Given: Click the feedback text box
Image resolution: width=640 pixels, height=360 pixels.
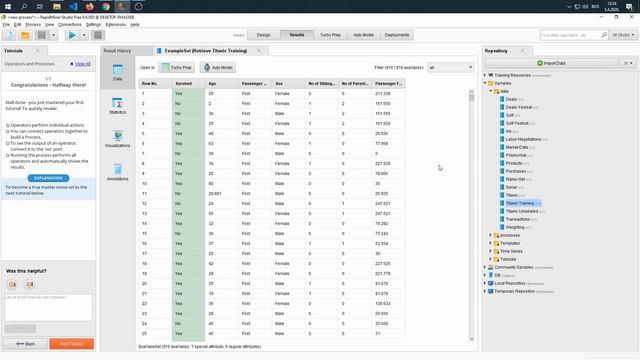Looking at the screenshot, I should click(x=48, y=307).
